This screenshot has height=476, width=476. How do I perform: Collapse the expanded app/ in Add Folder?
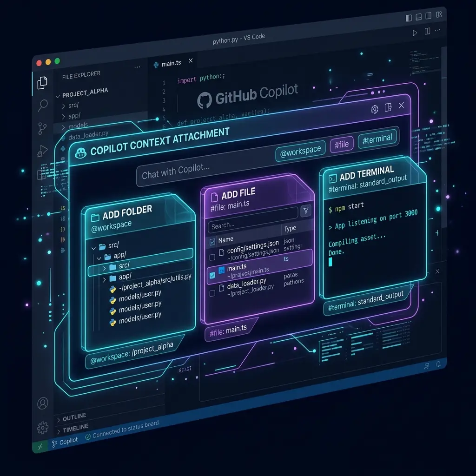coord(99,258)
